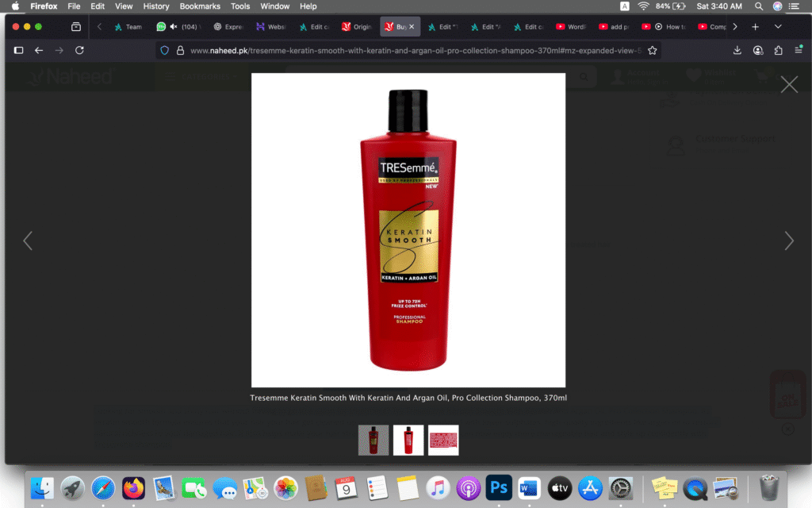
Task: Open the Firefox application menu
Action: [796, 50]
